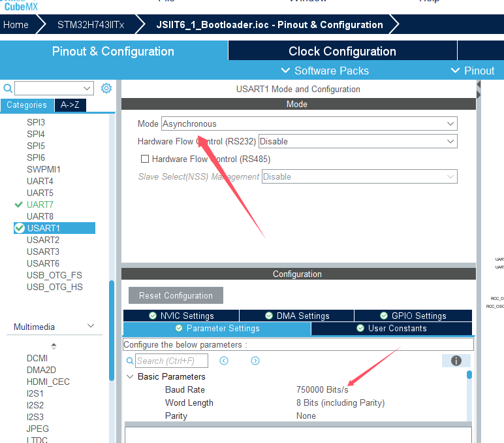The width and height of the screenshot is (504, 443).
Task: Click the info icon in parameter settings
Action: coord(456,361)
